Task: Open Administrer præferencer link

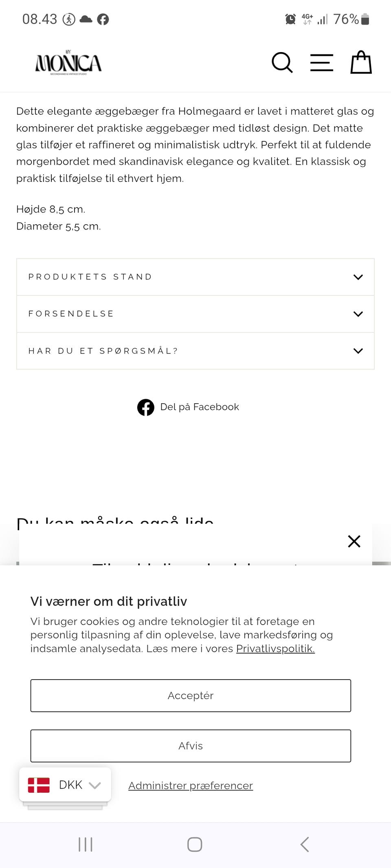Action: pyautogui.click(x=191, y=786)
